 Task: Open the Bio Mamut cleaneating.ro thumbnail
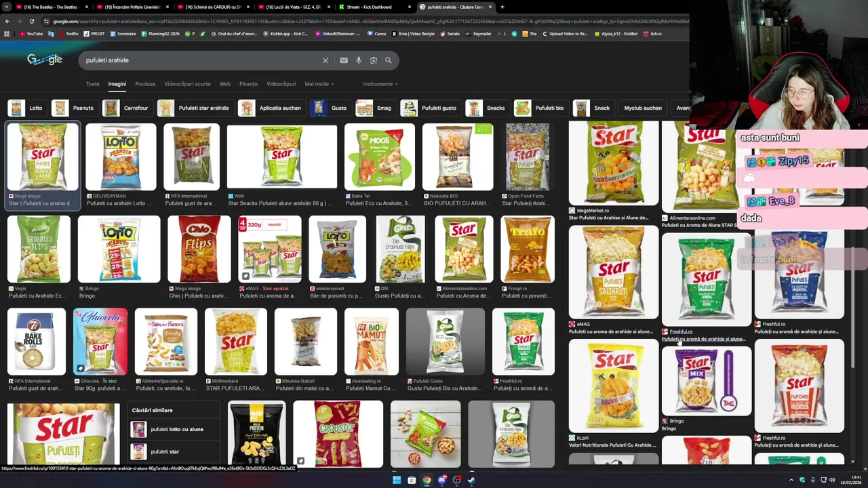pos(371,342)
